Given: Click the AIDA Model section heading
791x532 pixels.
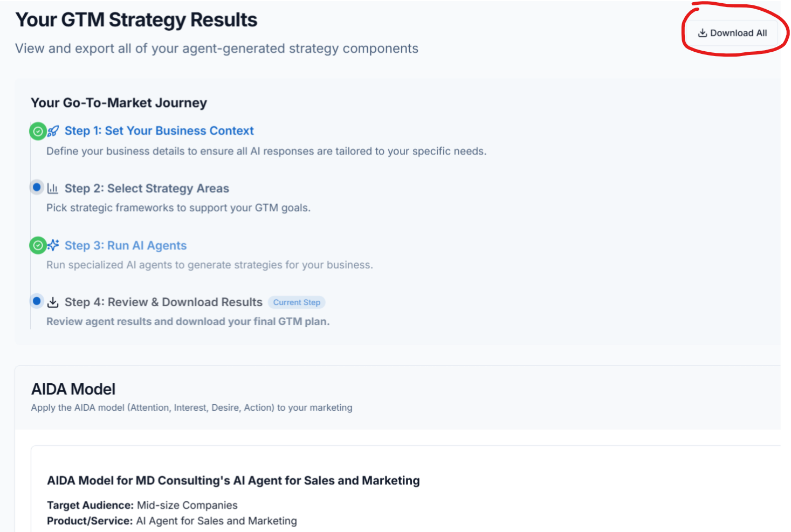Looking at the screenshot, I should (x=73, y=389).
